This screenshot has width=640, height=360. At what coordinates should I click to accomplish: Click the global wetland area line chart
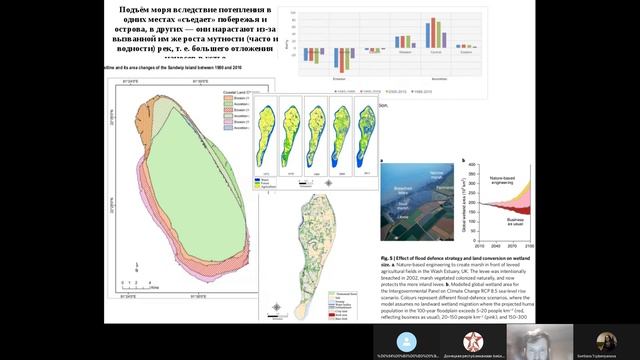coord(498,204)
